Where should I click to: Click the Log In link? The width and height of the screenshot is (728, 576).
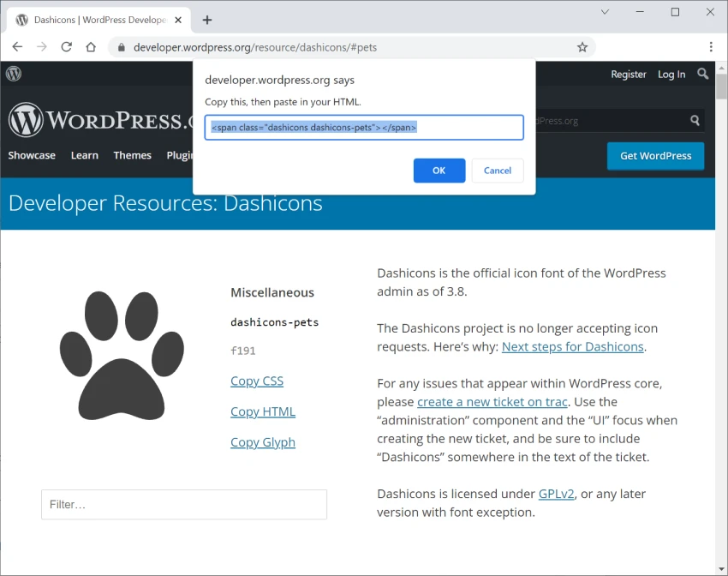click(x=671, y=75)
